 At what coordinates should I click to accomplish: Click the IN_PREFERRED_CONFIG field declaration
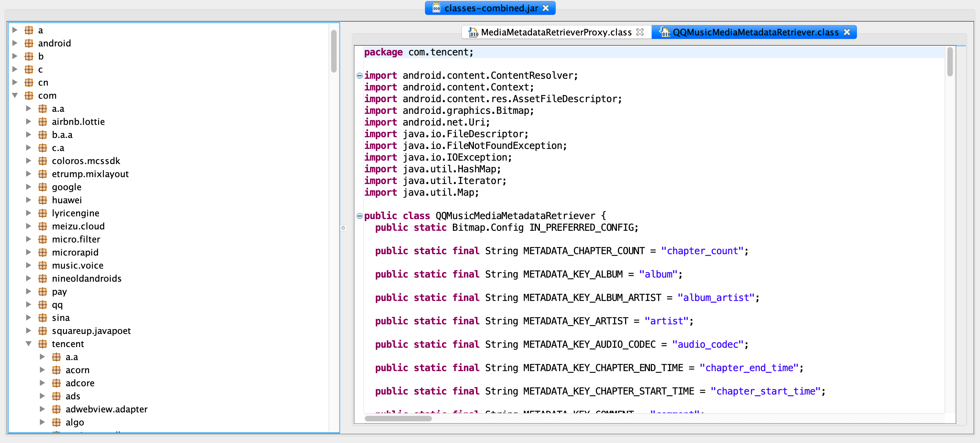pos(507,228)
